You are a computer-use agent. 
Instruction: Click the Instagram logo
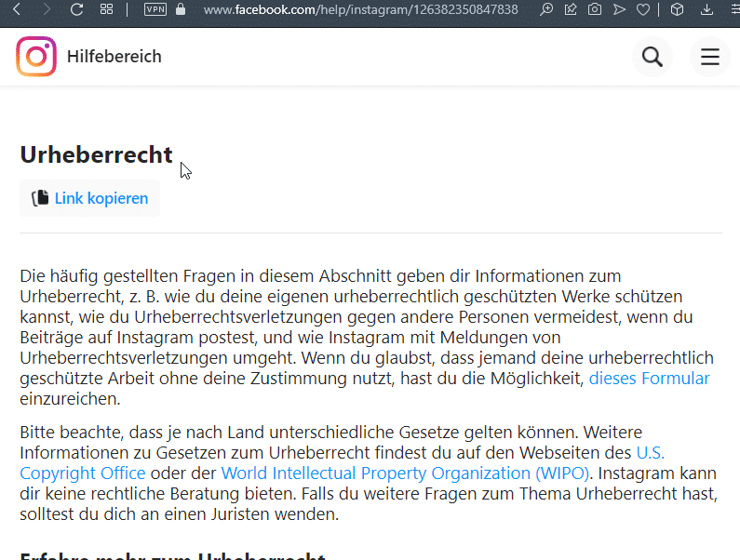[36, 56]
